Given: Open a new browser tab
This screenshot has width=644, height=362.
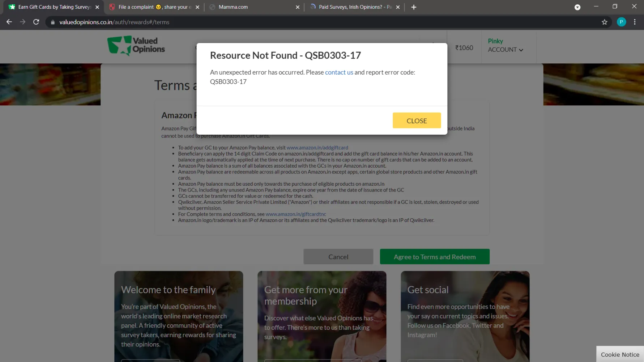Looking at the screenshot, I should click(x=414, y=7).
